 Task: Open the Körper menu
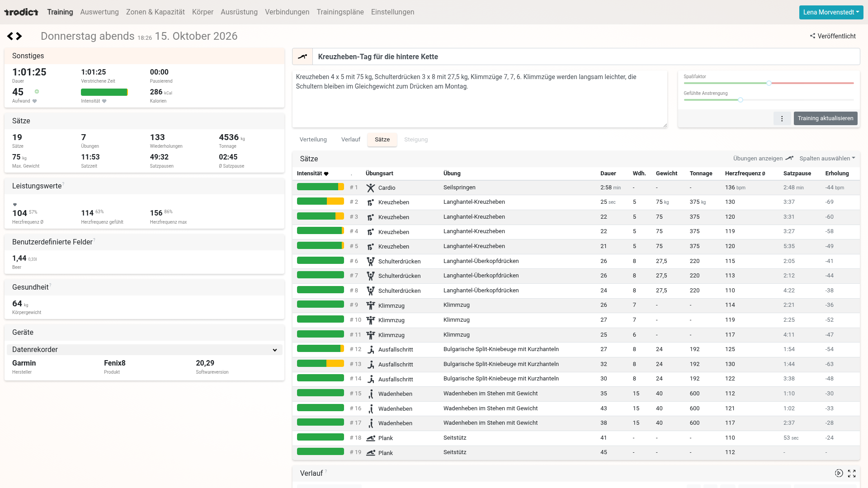coord(203,12)
